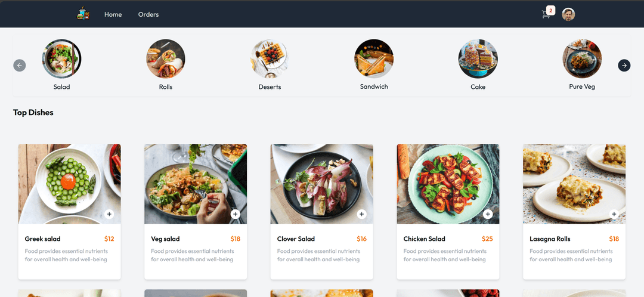This screenshot has width=644, height=297.
Task: Add Greek salad with plus icon
Action: pos(109,214)
